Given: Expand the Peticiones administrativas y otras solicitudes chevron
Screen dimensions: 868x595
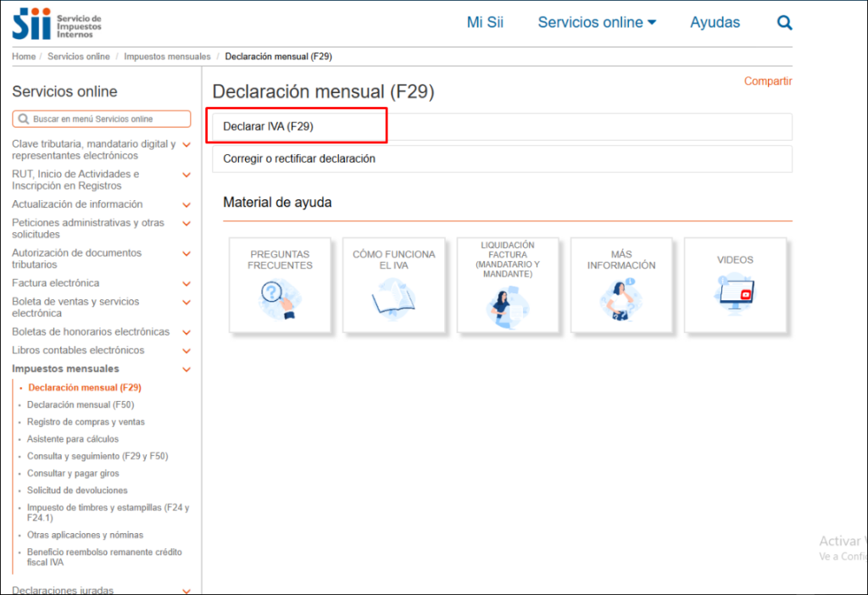Looking at the screenshot, I should (x=186, y=224).
